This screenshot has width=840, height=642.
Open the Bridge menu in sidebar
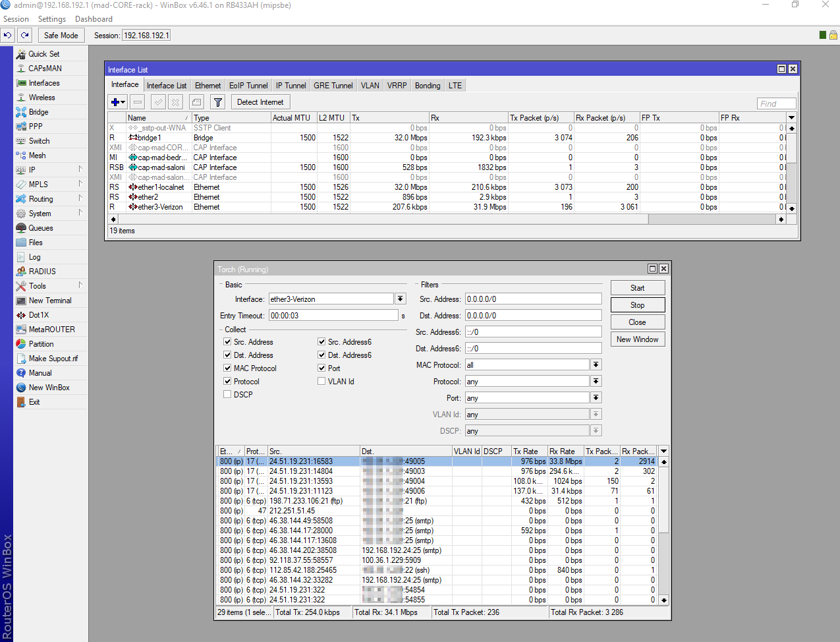pos(38,112)
